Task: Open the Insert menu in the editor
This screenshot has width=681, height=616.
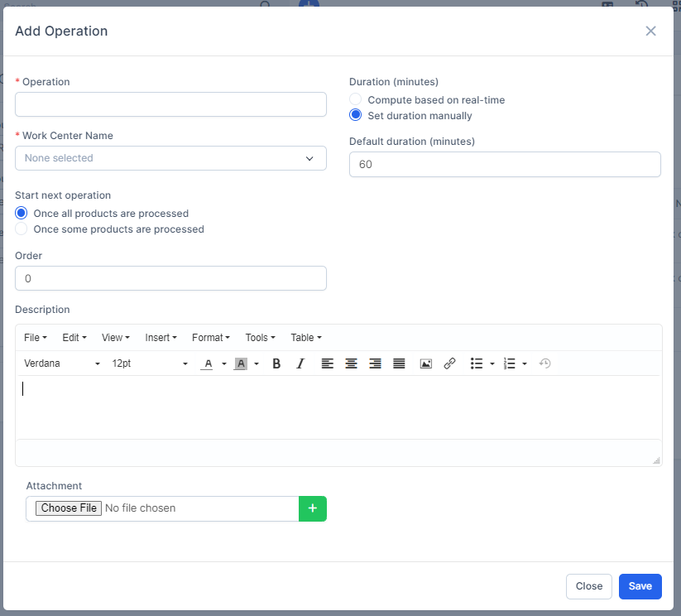Action: tap(161, 338)
